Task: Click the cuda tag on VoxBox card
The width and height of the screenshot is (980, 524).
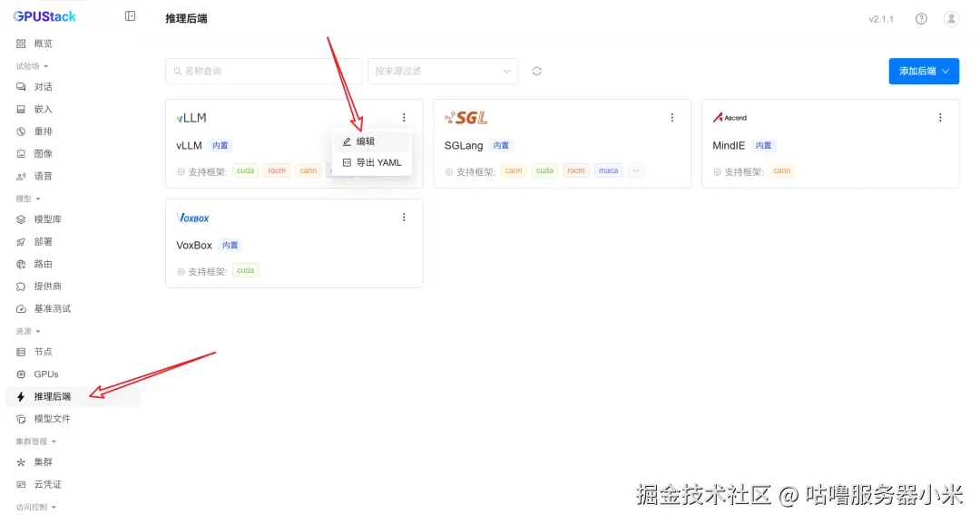Action: pos(246,270)
